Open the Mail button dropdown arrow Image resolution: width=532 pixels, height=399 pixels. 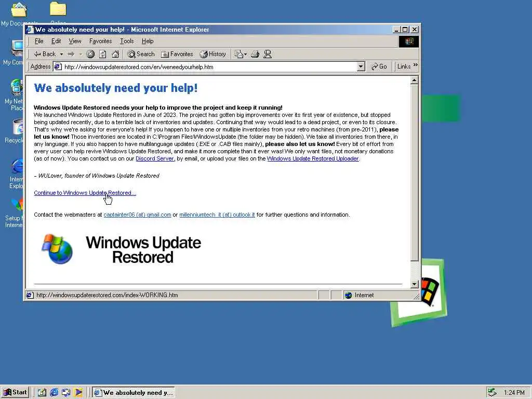point(246,54)
